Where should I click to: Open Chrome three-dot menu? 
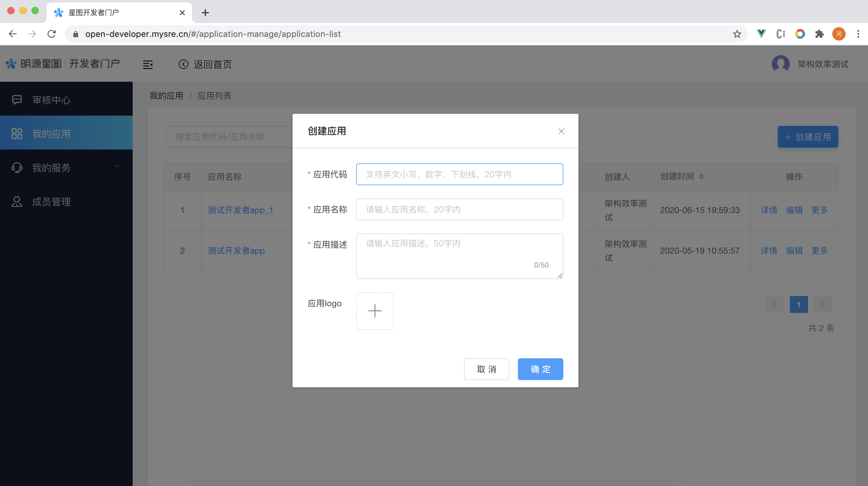click(x=858, y=34)
